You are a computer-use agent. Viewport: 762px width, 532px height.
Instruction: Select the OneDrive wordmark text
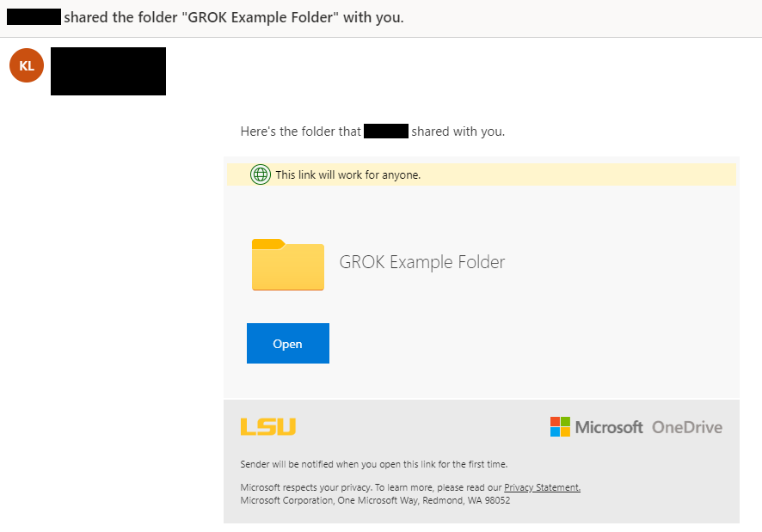point(687,427)
